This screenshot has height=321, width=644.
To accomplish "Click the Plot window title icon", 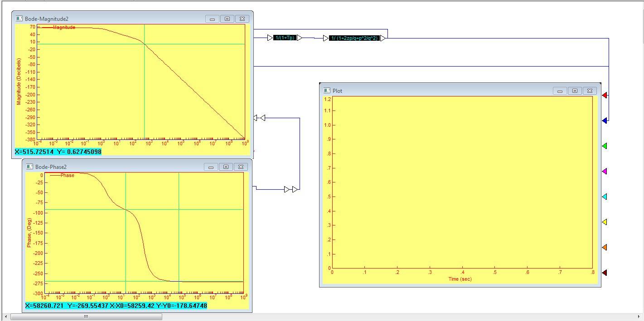I will (327, 91).
